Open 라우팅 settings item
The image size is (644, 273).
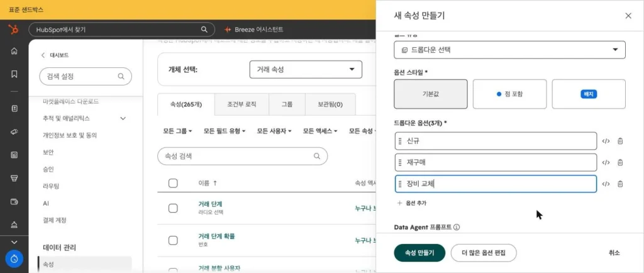click(51, 186)
